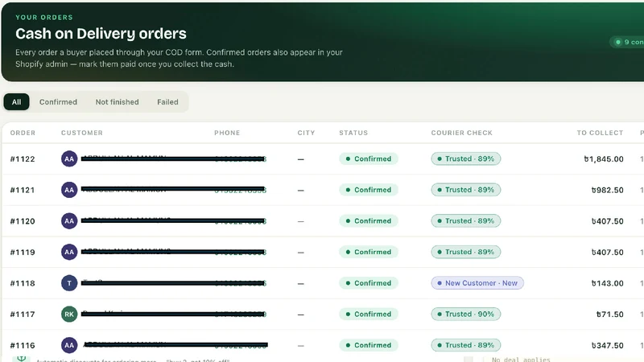The height and width of the screenshot is (362, 644).
Task: Click Trusted 89% badge for order #1116
Action: 466,345
